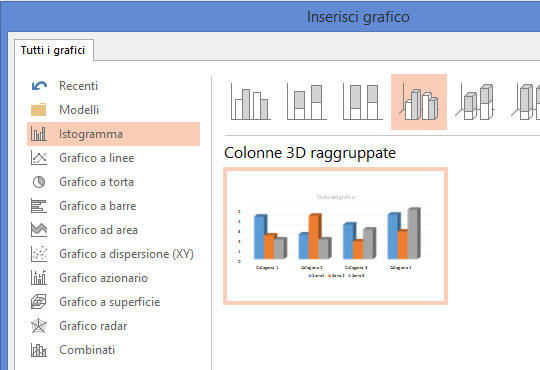Click the Colonne 3D raggruppate preview thumbnail
Image resolution: width=540 pixels, height=370 pixels.
tap(335, 236)
